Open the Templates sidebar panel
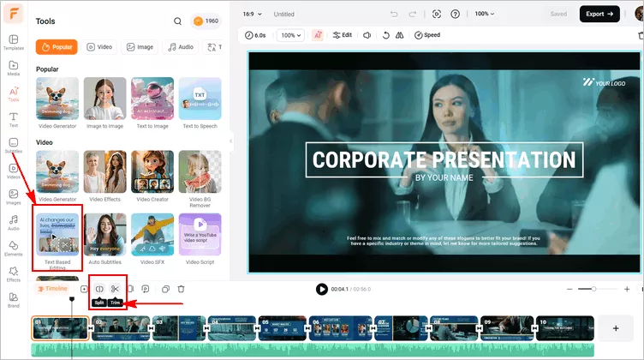The height and width of the screenshot is (360, 644). (x=13, y=42)
